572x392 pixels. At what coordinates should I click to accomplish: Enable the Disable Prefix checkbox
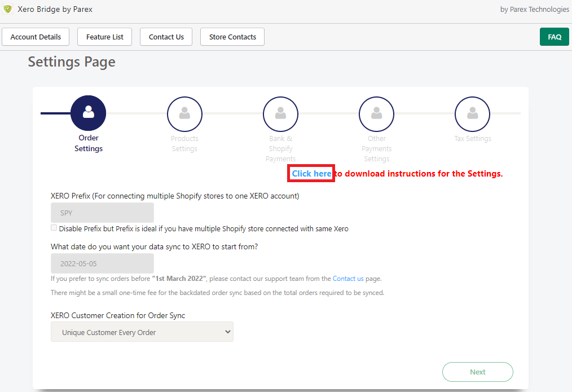click(x=54, y=228)
